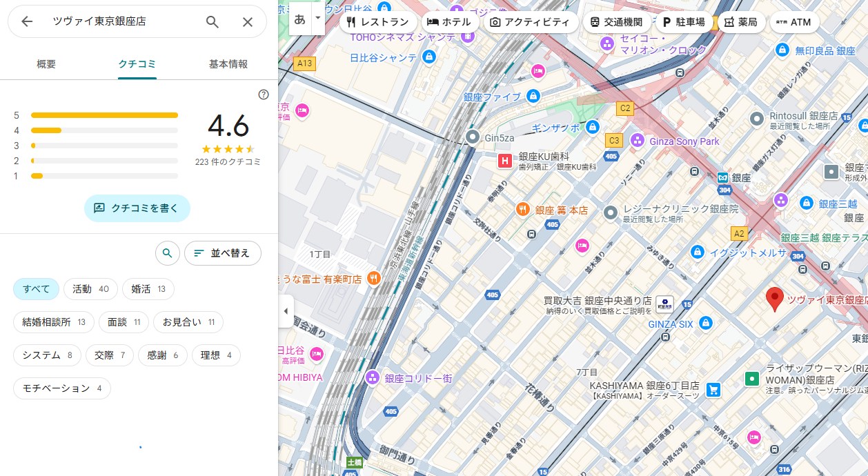Select the GINZA SIX shopping marker

(705, 323)
